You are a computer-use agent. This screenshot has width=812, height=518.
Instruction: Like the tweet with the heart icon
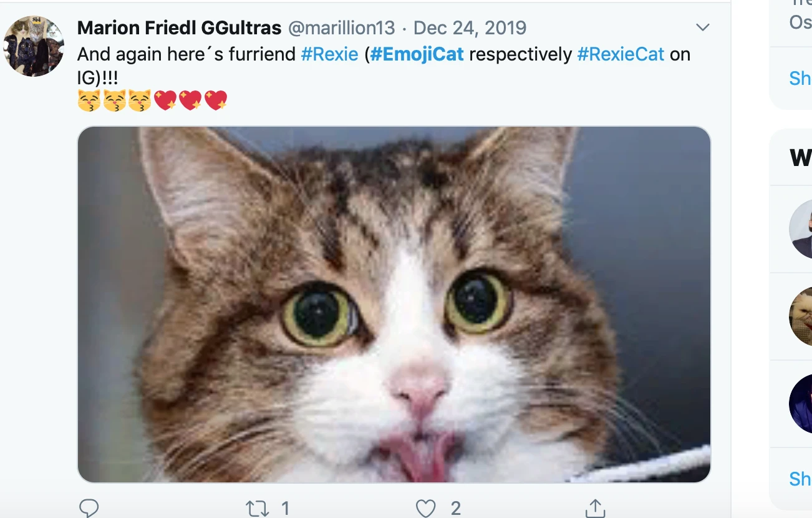point(425,508)
